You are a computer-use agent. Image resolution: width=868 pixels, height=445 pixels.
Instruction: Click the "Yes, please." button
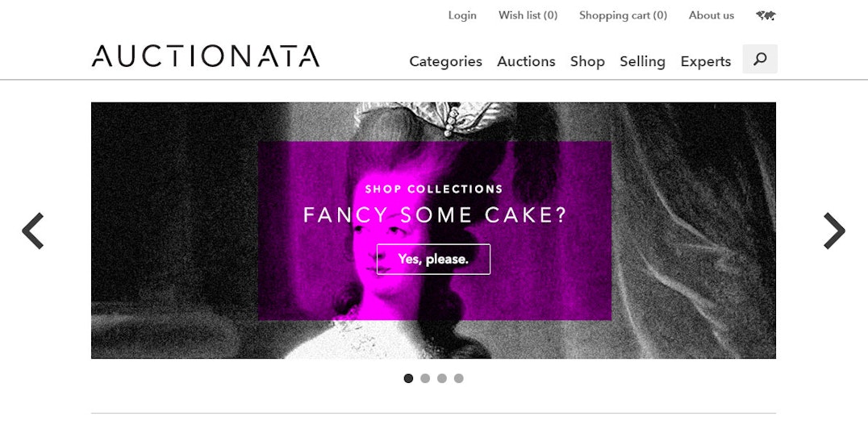pos(433,259)
